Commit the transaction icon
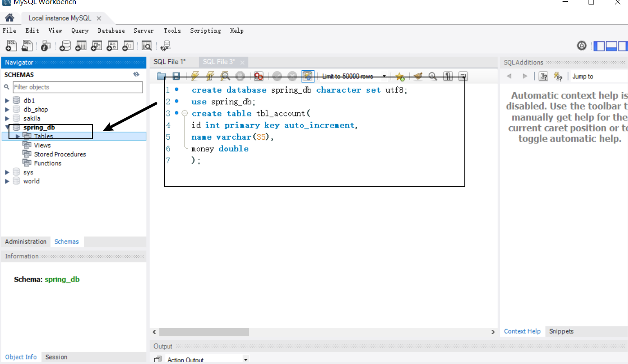Viewport: 628px width, 364px height. 277,76
